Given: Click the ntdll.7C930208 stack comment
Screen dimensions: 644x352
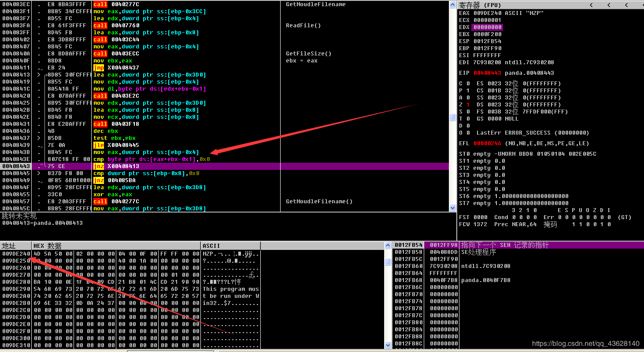Looking at the screenshot, I should click(486, 266).
